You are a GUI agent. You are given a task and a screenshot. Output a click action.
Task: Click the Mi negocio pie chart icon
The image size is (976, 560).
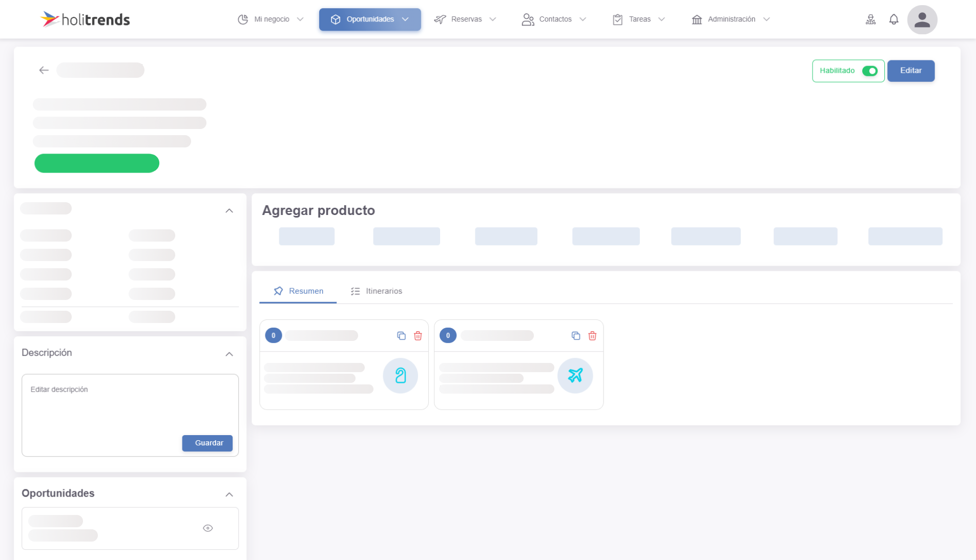[243, 19]
